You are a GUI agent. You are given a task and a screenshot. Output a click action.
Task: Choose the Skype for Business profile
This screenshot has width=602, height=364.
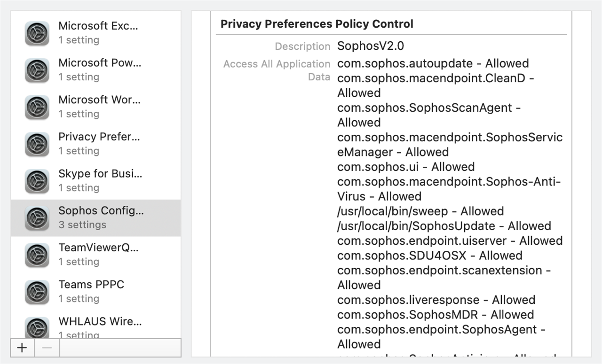tap(96, 181)
